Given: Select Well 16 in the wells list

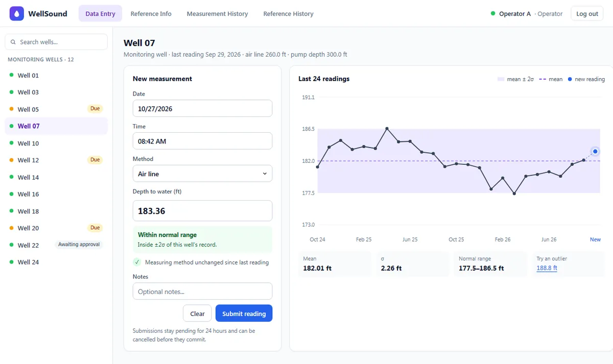Looking at the screenshot, I should click(x=56, y=194).
